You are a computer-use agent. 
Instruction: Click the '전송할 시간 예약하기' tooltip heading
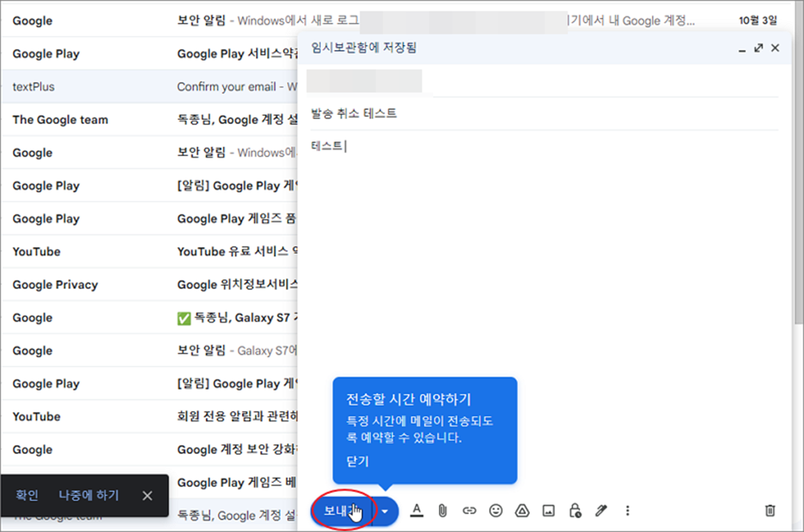[409, 399]
